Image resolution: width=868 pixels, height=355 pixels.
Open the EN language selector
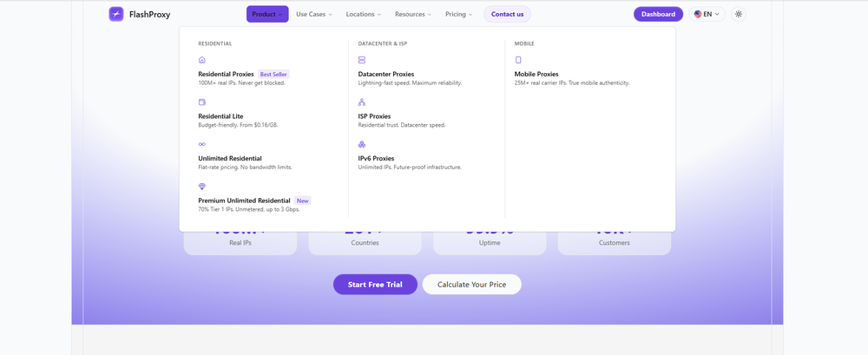[707, 15]
